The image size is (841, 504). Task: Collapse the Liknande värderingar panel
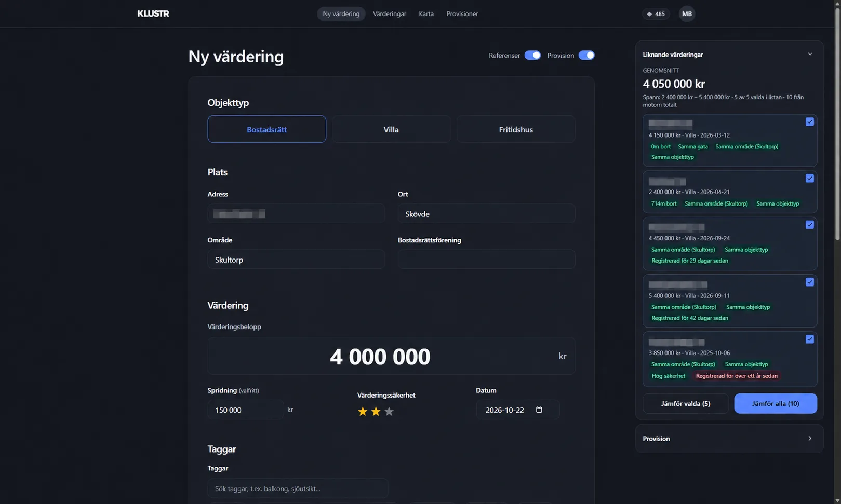[x=810, y=54]
